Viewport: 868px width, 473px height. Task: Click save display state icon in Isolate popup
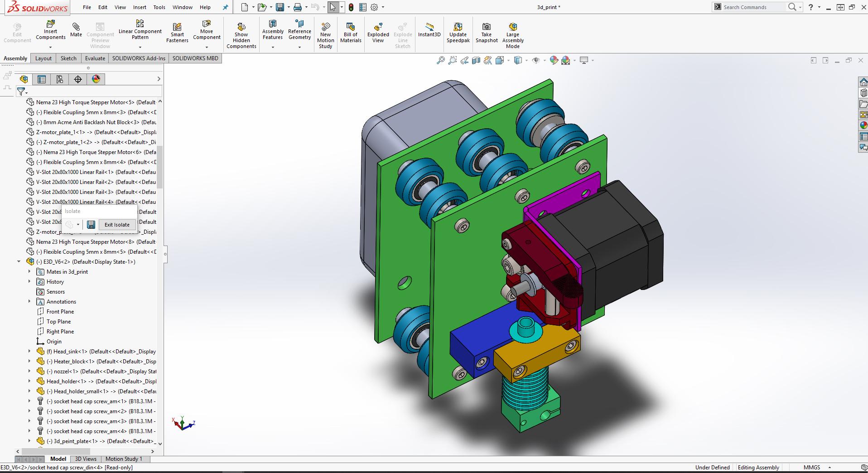[x=91, y=225]
